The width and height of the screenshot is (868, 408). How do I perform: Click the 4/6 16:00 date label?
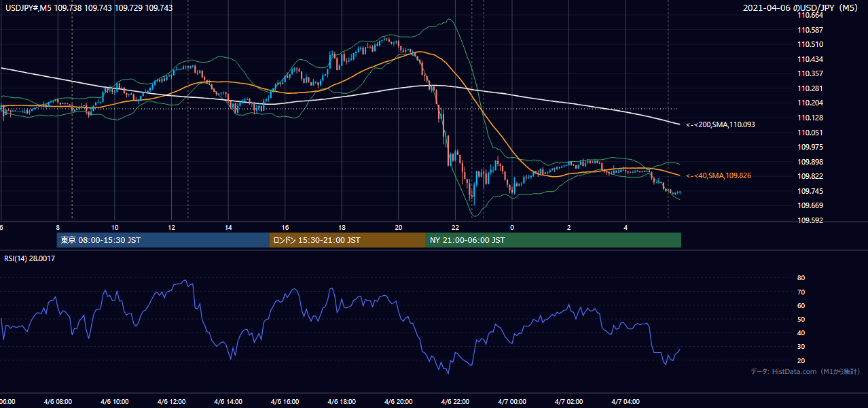[x=285, y=402]
